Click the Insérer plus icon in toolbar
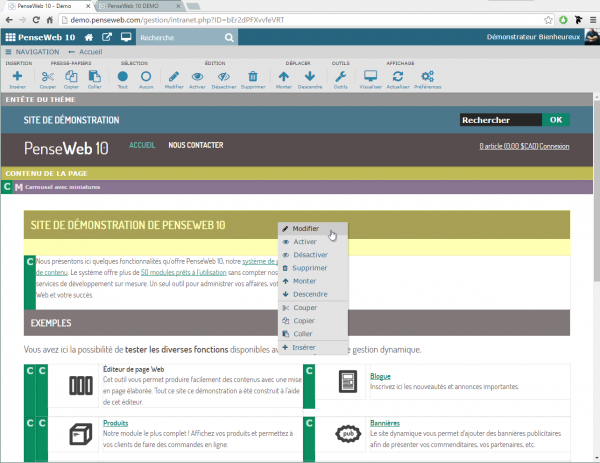This screenshot has height=463, width=600. [17, 76]
